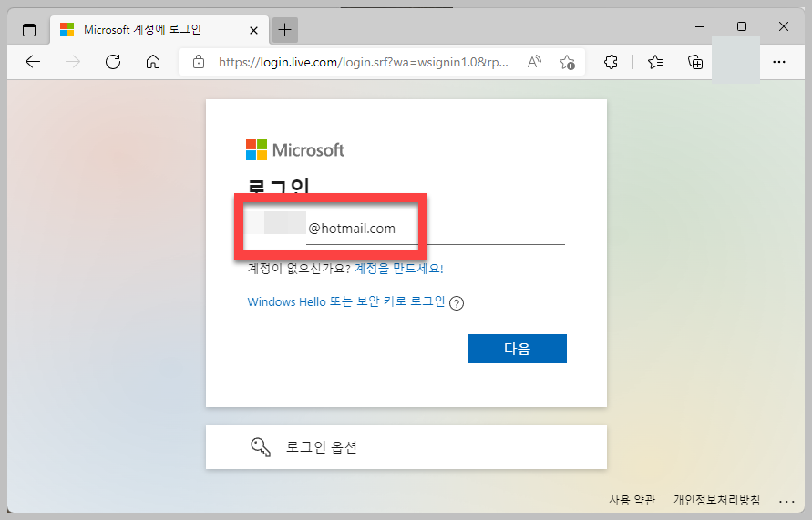This screenshot has height=520, width=812.
Task: View site security lock information
Action: coord(199,62)
